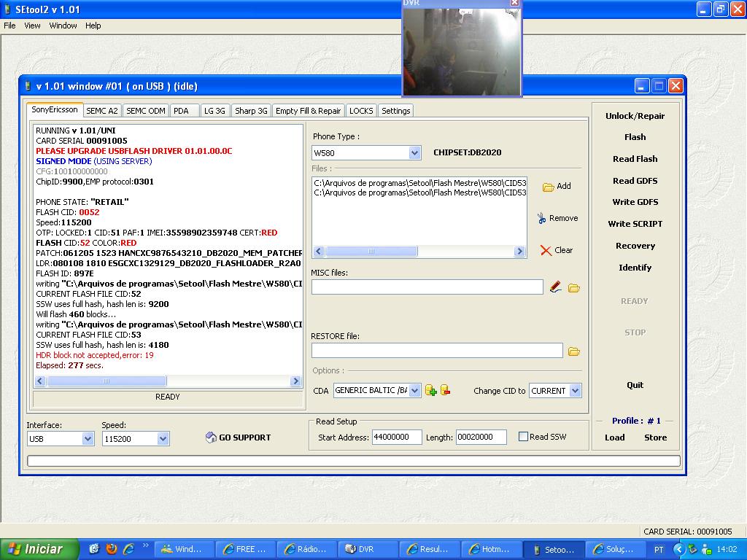
Task: Click the Store profile button
Action: click(655, 437)
